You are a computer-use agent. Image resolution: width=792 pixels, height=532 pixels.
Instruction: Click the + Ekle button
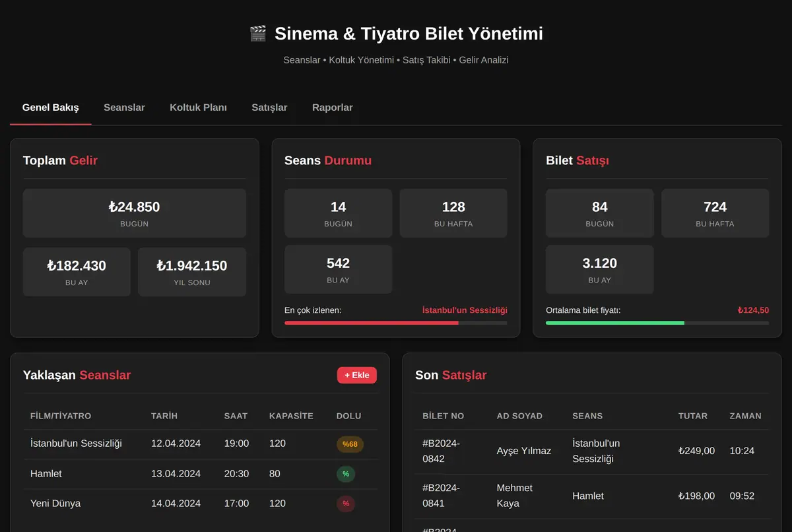pos(357,375)
